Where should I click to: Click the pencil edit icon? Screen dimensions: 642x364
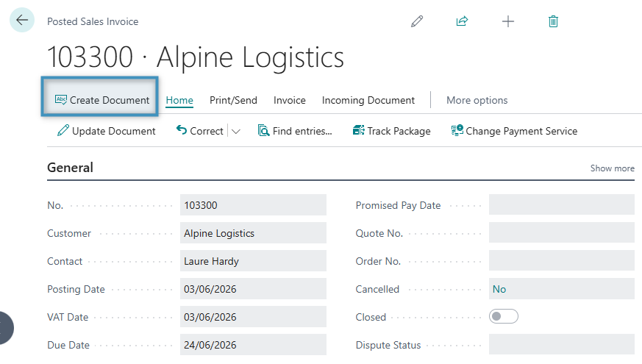417,21
